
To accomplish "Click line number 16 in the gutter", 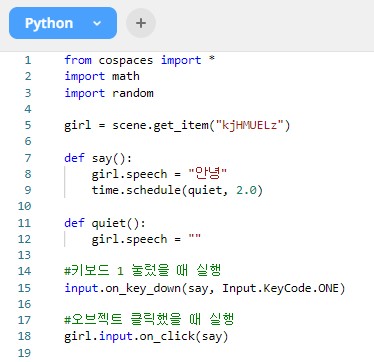I will (x=25, y=304).
